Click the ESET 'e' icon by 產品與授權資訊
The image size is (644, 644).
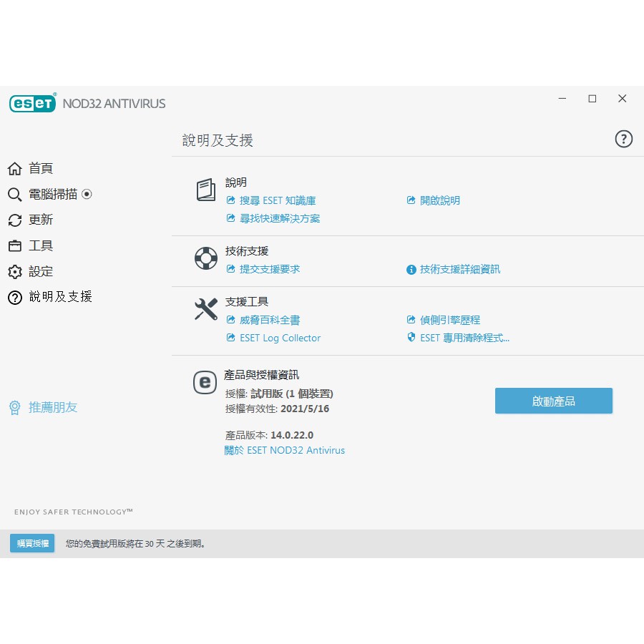pos(205,382)
